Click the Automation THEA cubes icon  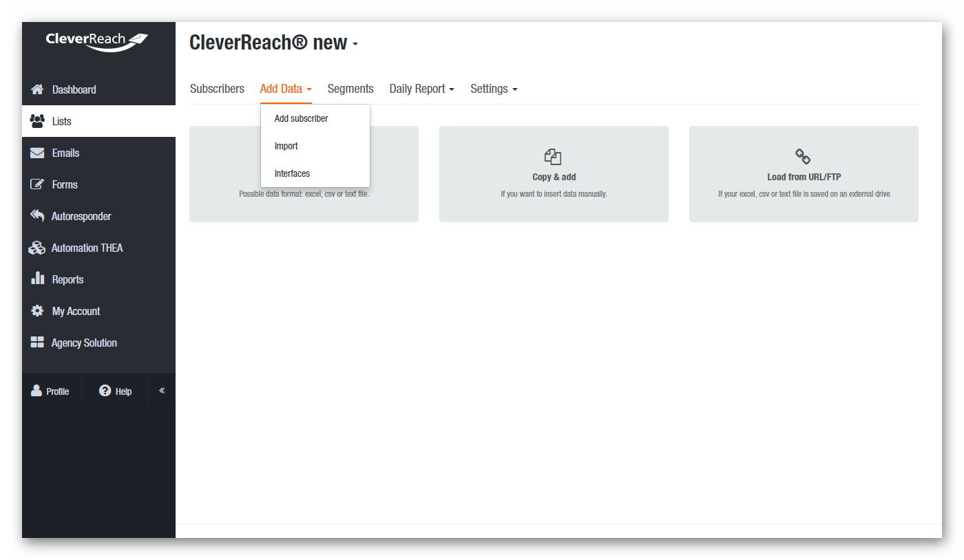click(37, 248)
